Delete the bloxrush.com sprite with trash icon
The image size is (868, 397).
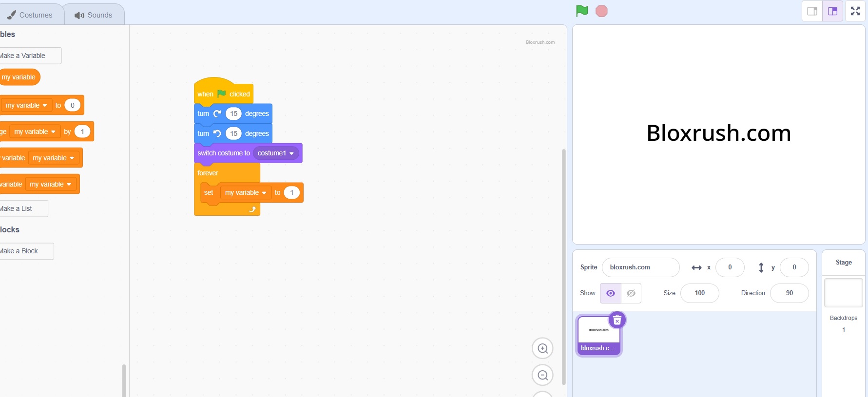pyautogui.click(x=617, y=320)
